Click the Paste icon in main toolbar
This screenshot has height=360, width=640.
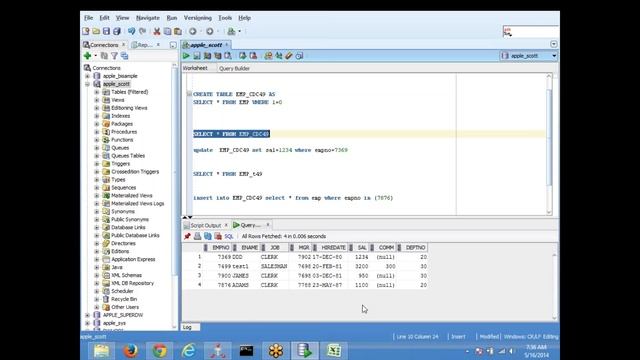178,31
